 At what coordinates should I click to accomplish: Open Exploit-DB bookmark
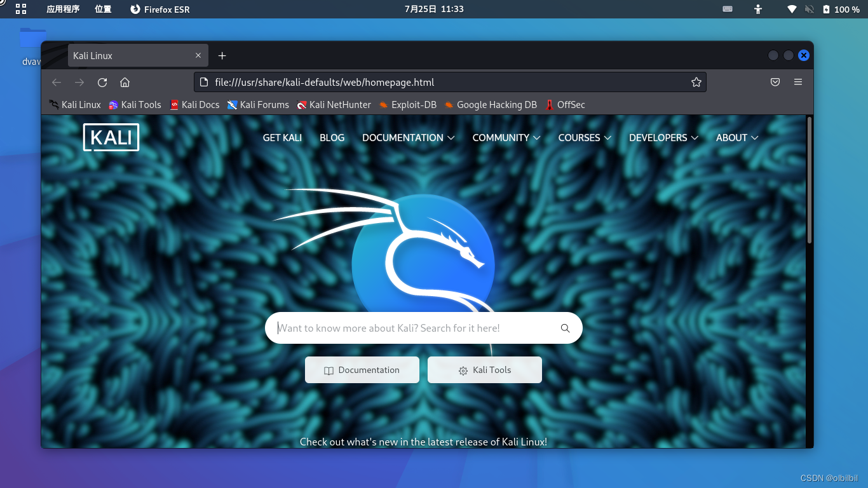(x=408, y=105)
